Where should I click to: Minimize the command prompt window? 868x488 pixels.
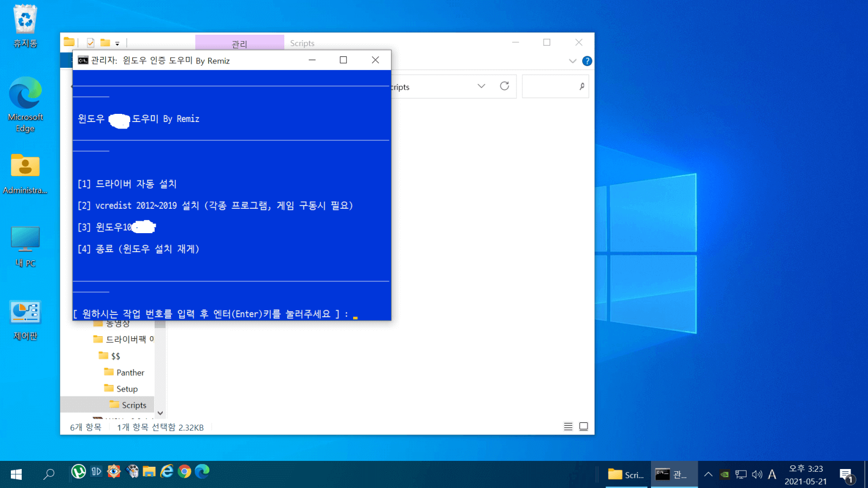coord(312,60)
